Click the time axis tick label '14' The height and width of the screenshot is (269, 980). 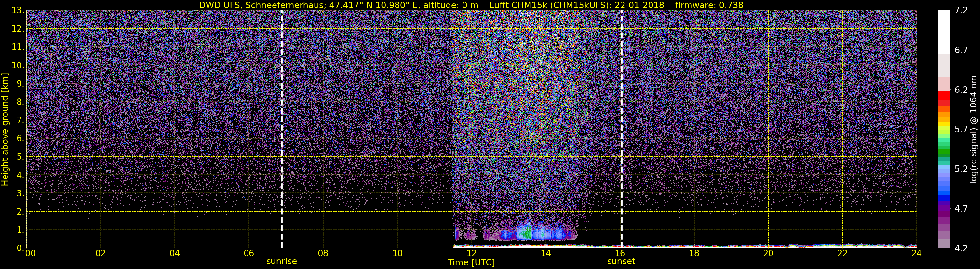545,253
